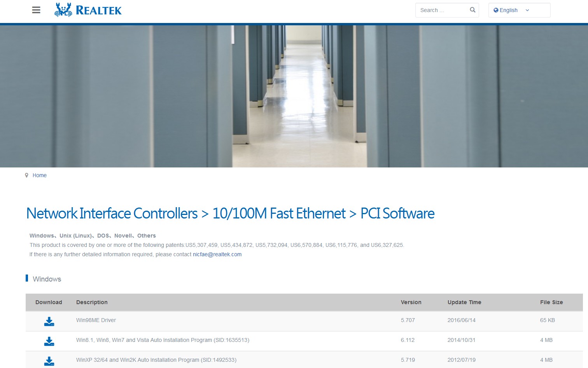Select version 6.112 cell
The image size is (588, 368).
point(408,340)
